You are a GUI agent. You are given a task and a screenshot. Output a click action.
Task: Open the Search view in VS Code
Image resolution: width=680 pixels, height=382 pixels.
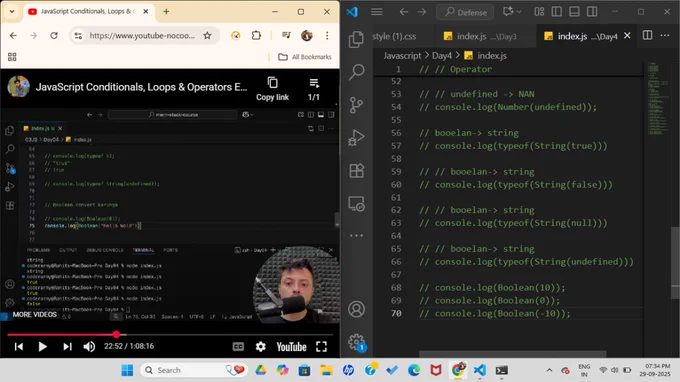(x=356, y=72)
